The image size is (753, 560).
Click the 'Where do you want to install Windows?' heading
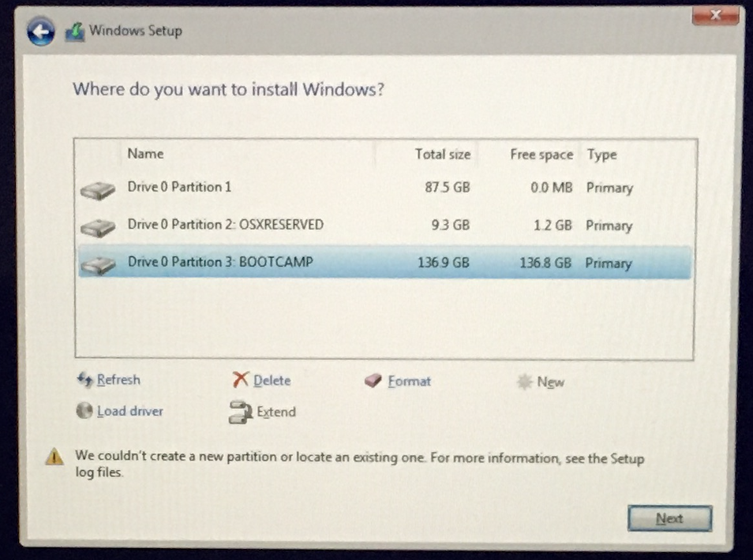point(229,90)
